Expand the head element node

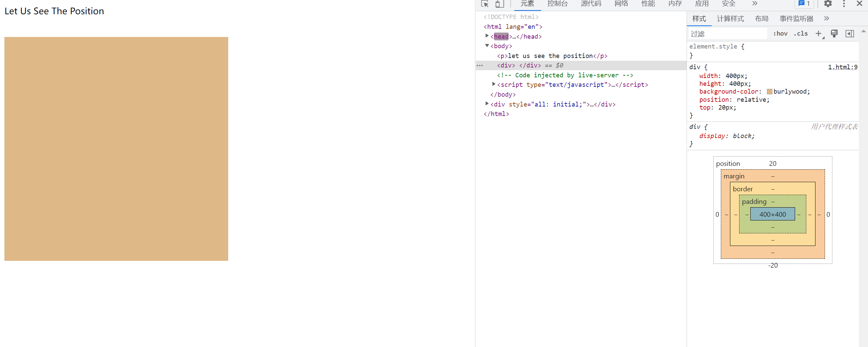487,36
